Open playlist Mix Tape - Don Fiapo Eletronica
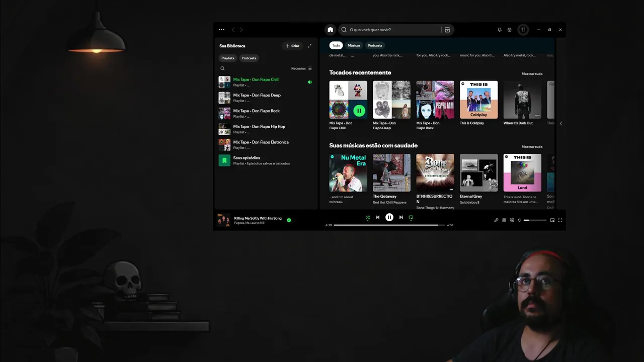 [265, 145]
